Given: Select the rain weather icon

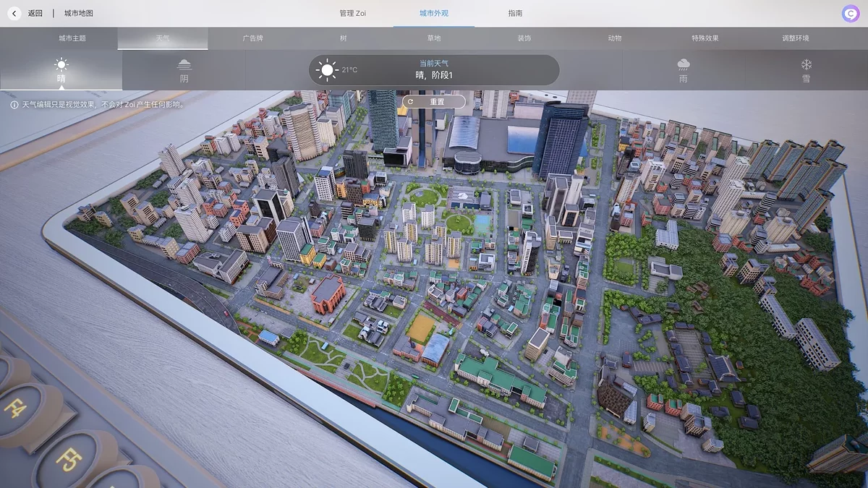Looking at the screenshot, I should click(x=683, y=65).
